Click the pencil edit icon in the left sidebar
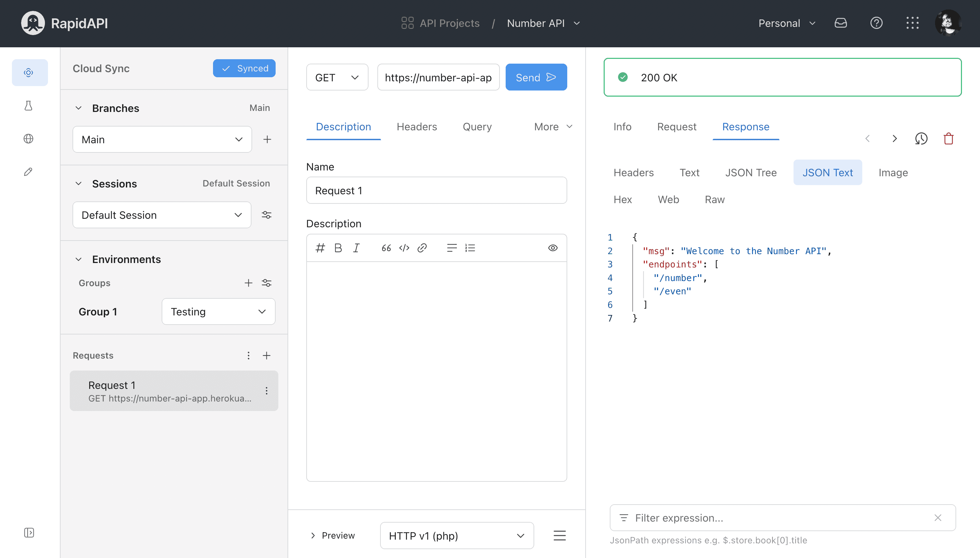This screenshot has width=980, height=558. tap(29, 172)
